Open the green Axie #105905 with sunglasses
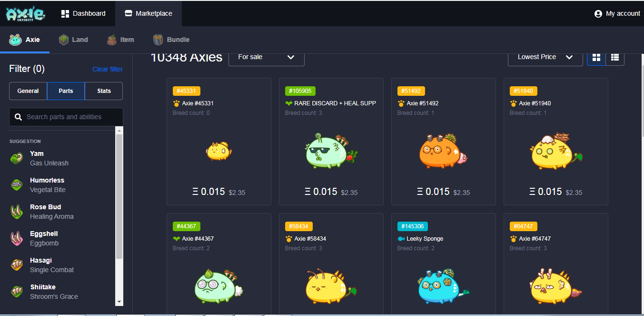This screenshot has height=316, width=644. pyautogui.click(x=331, y=151)
